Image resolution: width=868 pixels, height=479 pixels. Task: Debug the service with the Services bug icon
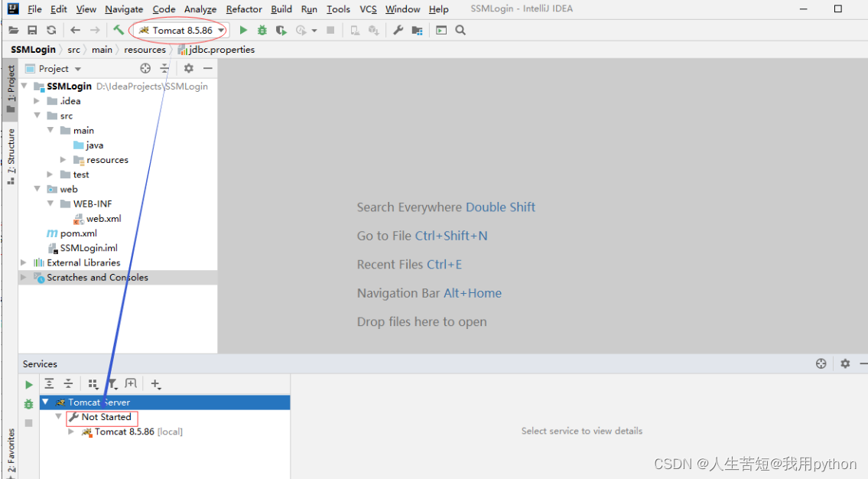click(29, 404)
